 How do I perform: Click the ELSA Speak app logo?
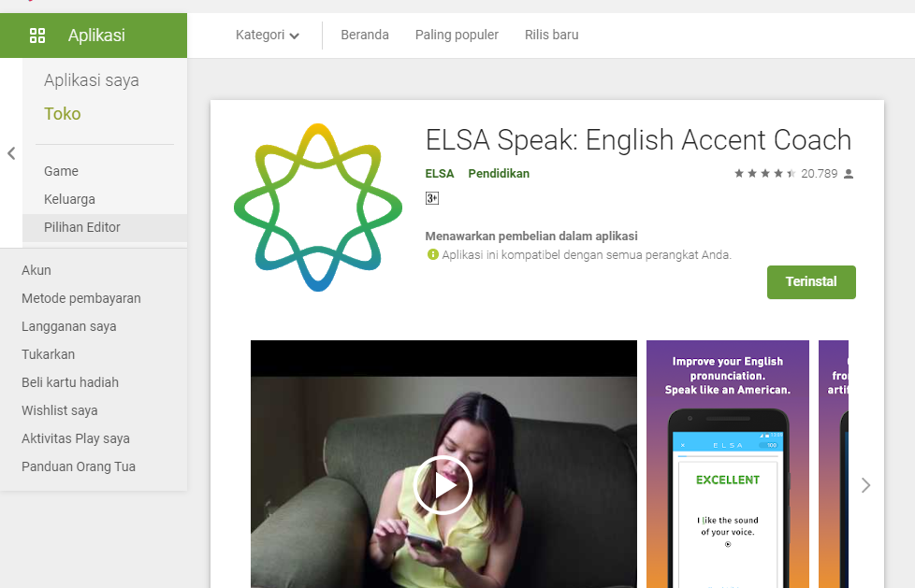point(318,208)
